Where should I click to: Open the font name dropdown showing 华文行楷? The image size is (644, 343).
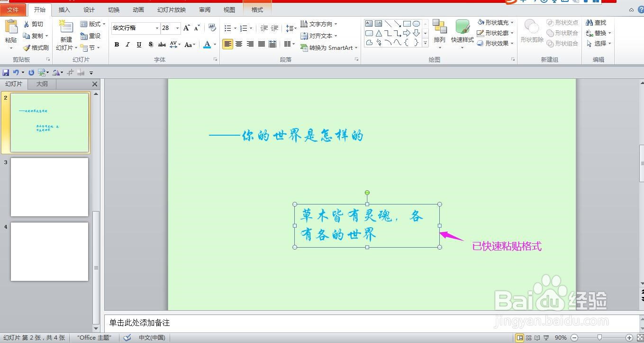click(x=157, y=28)
